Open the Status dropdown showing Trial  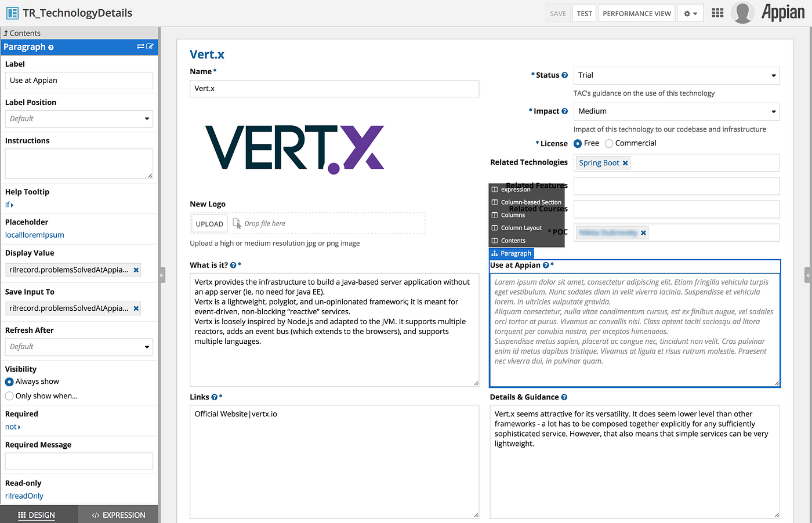pos(676,75)
